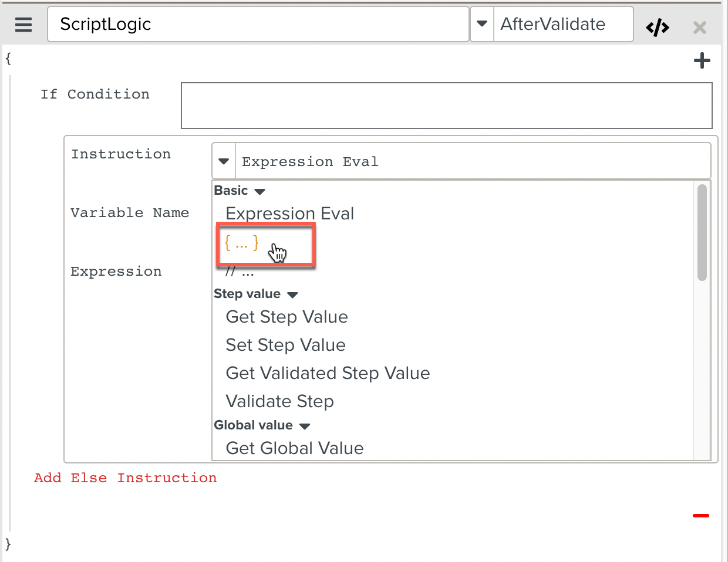Click the instruction list scrollbar thumb
The image size is (728, 562).
pyautogui.click(x=702, y=233)
